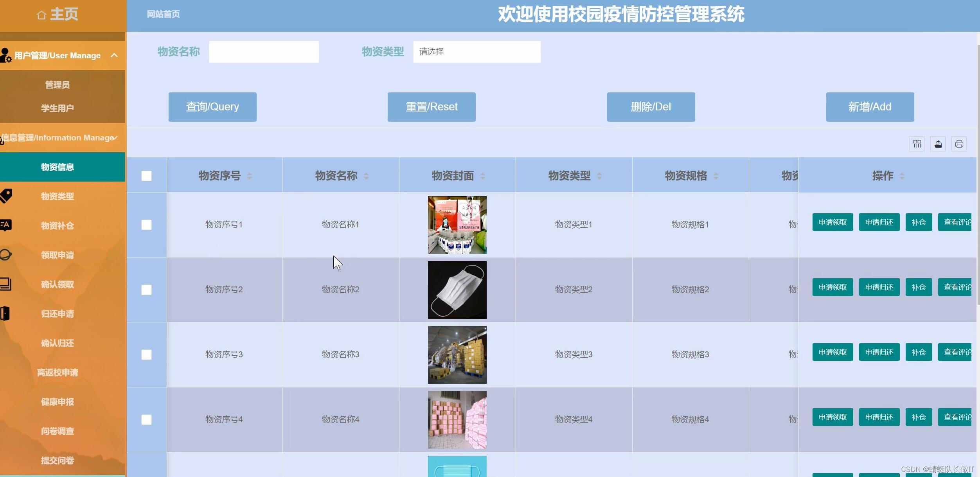Click the export table icon
Image resolution: width=980 pixels, height=477 pixels.
(938, 144)
